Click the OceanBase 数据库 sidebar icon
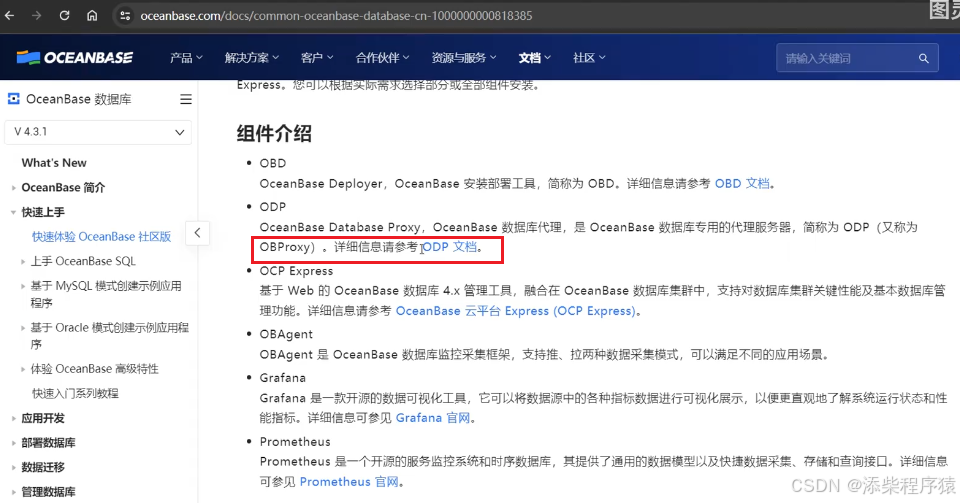This screenshot has width=960, height=503. coord(13,99)
